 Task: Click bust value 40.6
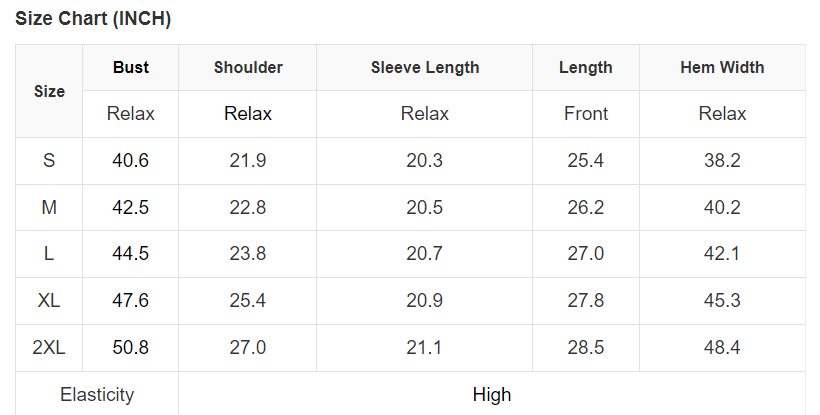131,160
